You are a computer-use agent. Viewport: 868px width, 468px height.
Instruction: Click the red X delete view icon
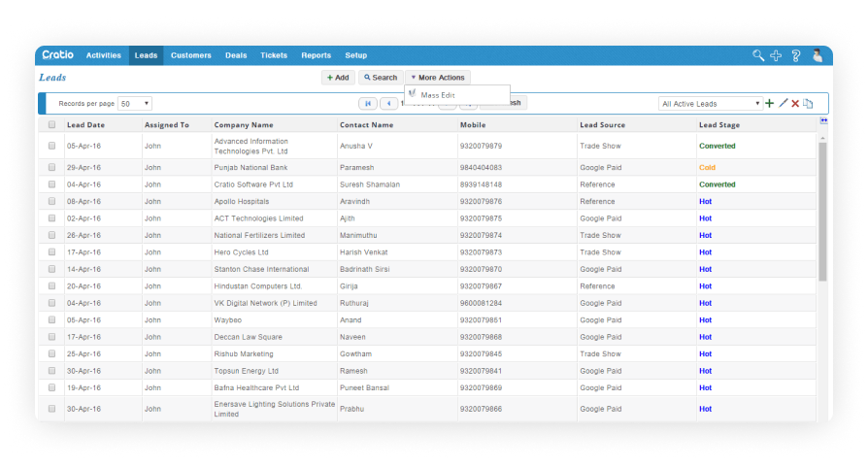pos(795,103)
